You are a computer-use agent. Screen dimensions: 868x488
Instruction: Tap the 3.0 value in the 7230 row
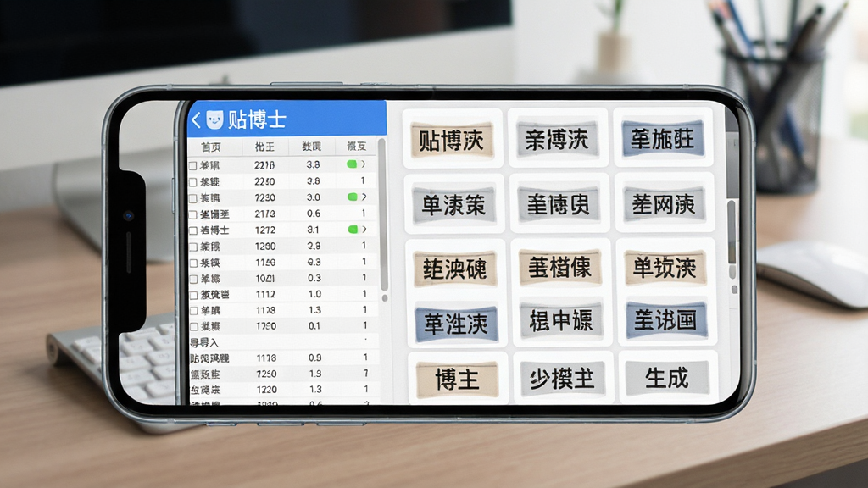point(314,197)
